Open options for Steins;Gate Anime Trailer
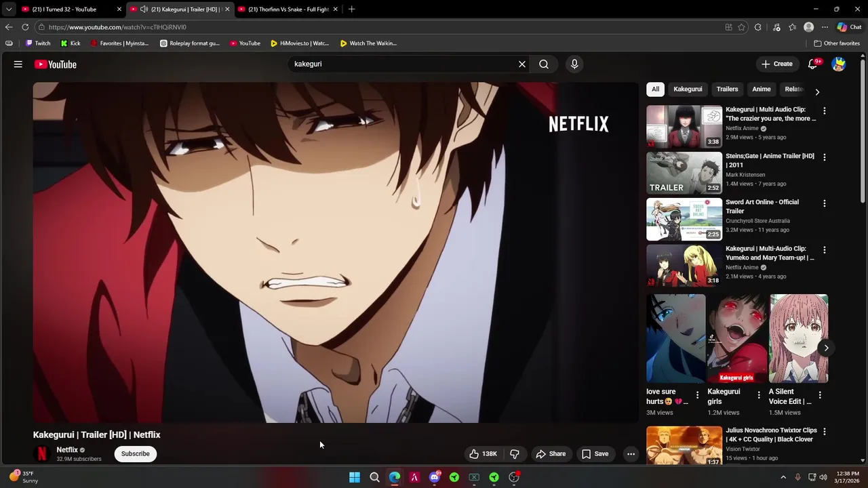The image size is (868, 488). [825, 157]
